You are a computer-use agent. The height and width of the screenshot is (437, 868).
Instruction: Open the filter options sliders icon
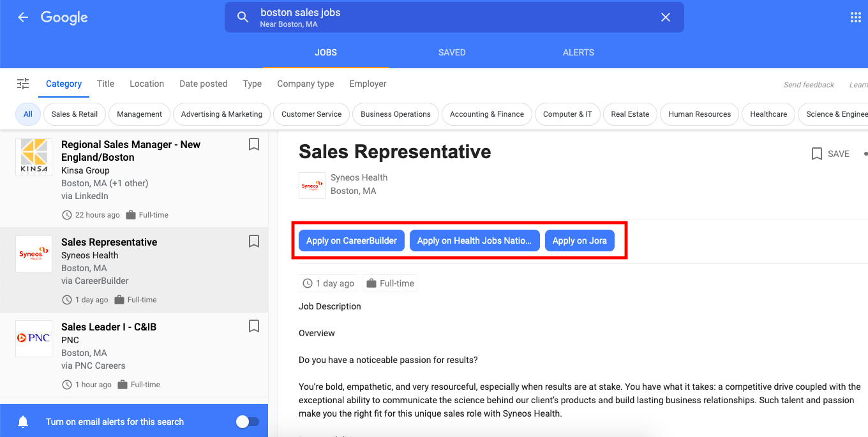coord(23,84)
